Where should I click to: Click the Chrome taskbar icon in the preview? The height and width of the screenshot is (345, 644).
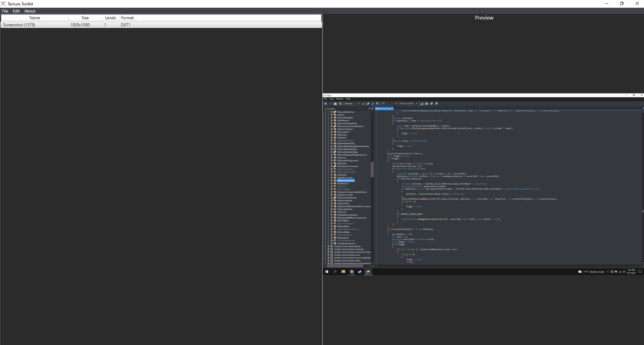click(352, 272)
